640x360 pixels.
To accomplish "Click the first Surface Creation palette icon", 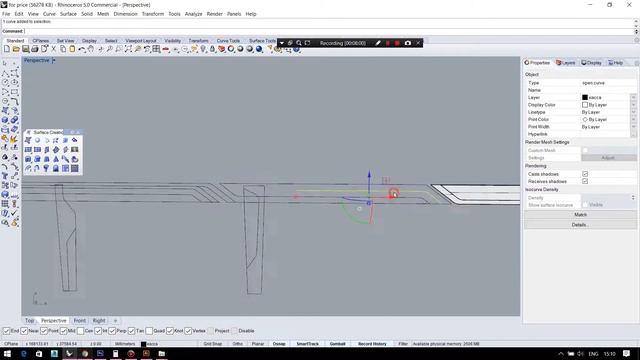I will pyautogui.click(x=28, y=140).
